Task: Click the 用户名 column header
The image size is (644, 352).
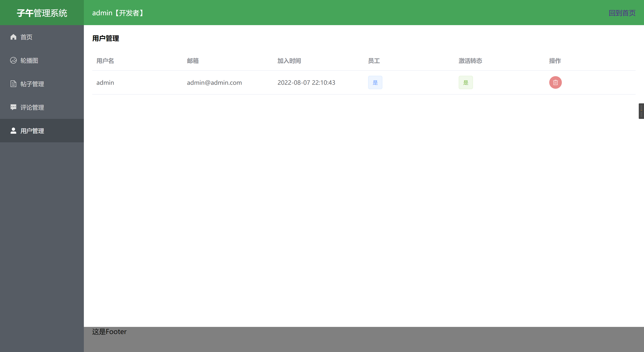Action: point(105,61)
